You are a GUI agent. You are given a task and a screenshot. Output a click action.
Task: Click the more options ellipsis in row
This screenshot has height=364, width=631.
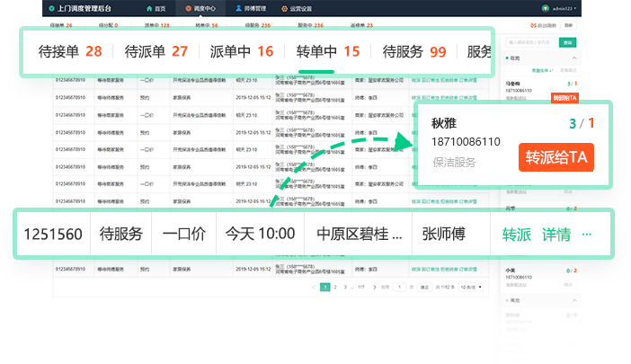coord(587,235)
